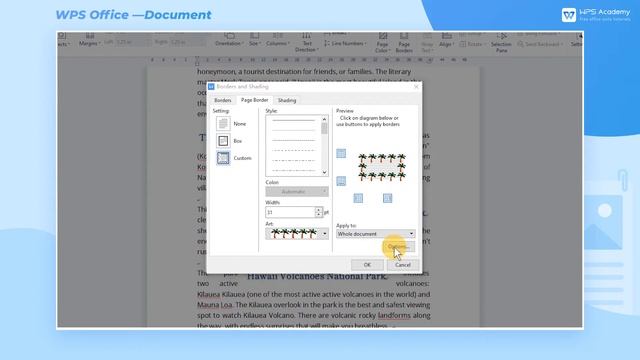Click Page Borders in the ribbon

point(404,42)
